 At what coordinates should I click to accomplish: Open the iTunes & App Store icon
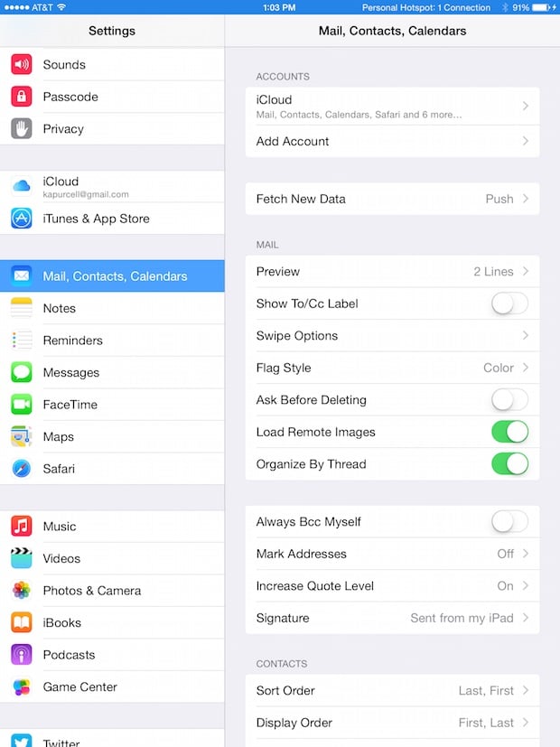click(x=22, y=219)
